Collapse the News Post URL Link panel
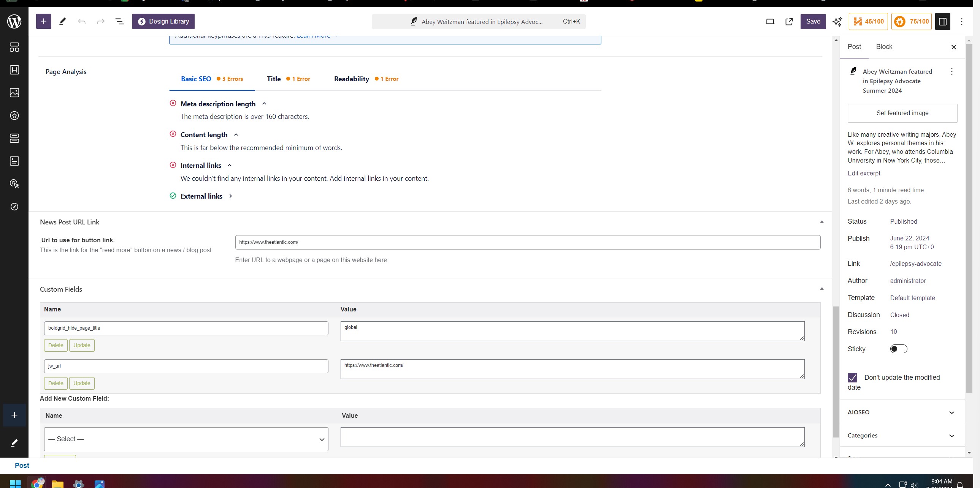The image size is (980, 488). point(821,222)
